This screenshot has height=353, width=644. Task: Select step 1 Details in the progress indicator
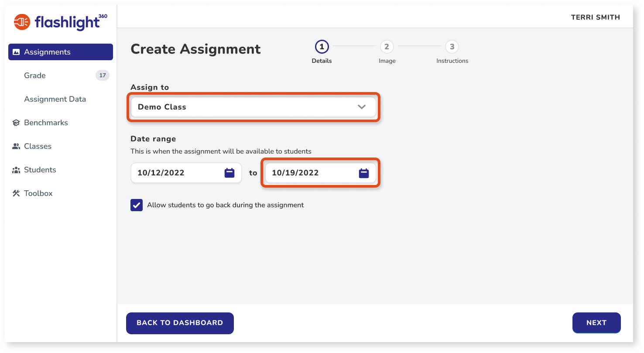[322, 47]
